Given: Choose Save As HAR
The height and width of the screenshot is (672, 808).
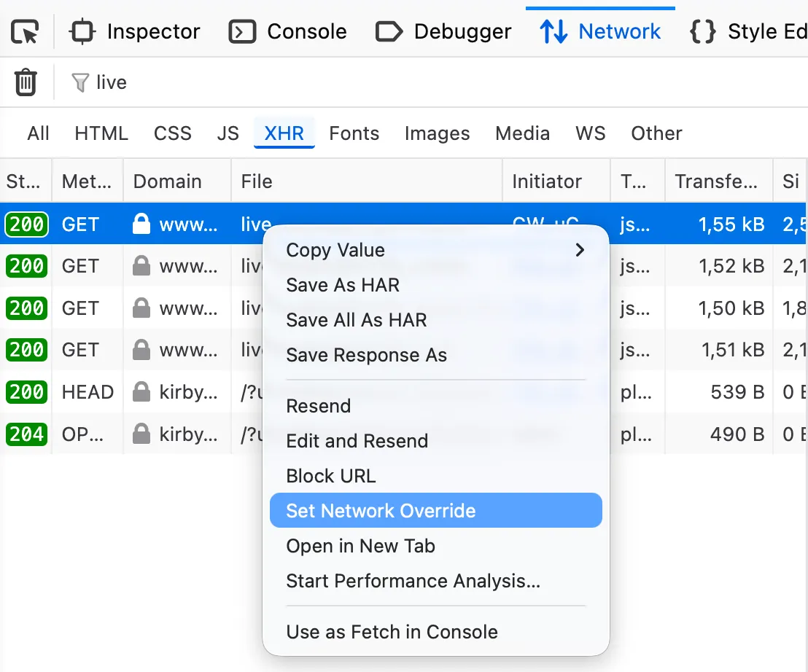Looking at the screenshot, I should point(436,285).
